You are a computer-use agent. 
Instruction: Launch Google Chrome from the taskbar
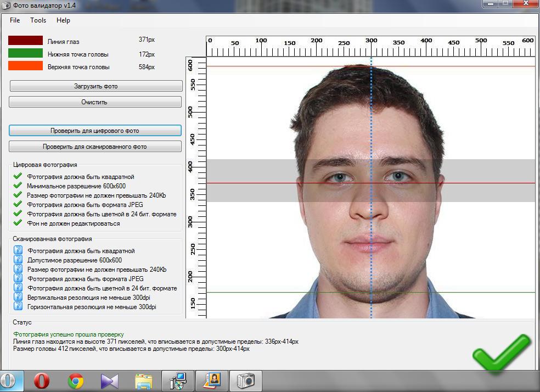[x=76, y=380]
